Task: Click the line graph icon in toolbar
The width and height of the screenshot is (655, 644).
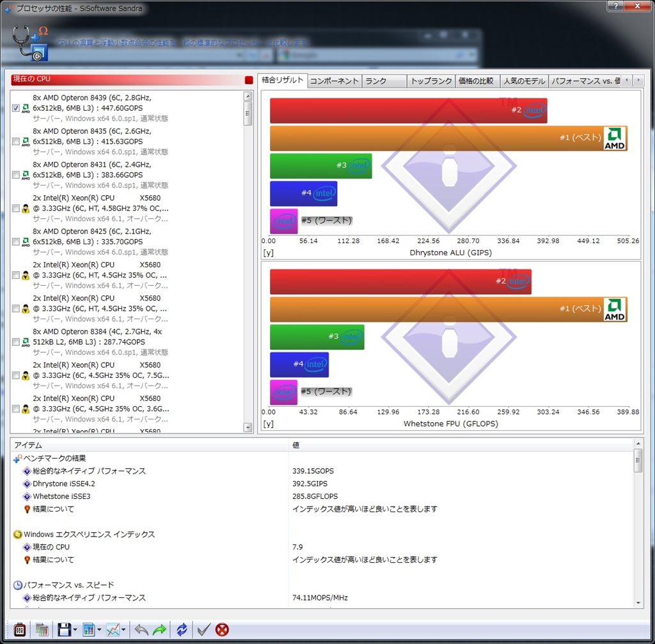Action: [113, 630]
